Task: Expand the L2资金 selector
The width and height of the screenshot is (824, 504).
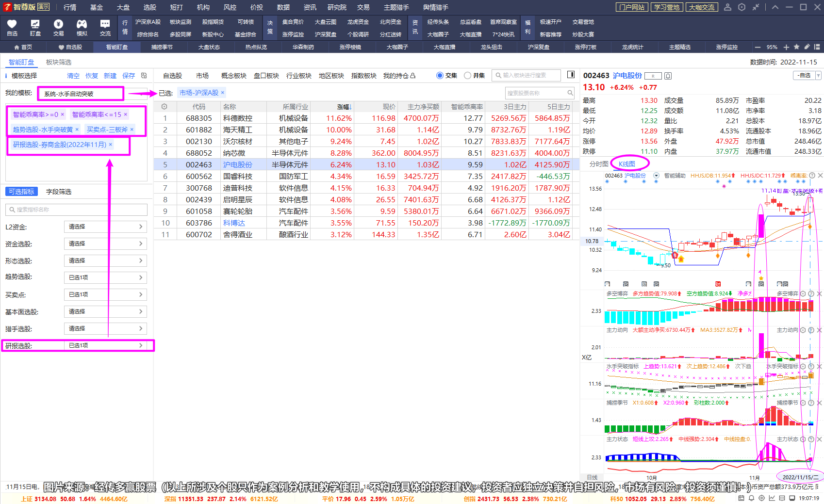Action: (105, 227)
